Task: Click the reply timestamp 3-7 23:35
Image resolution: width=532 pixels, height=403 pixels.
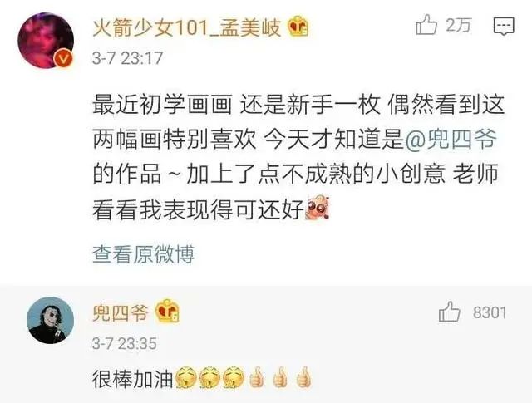Action: [x=124, y=343]
